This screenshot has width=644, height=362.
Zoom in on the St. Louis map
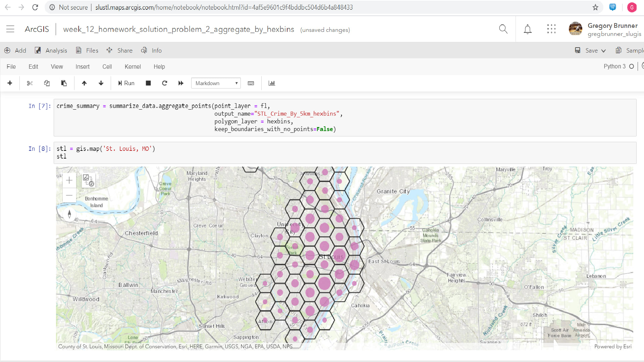pos(69,180)
